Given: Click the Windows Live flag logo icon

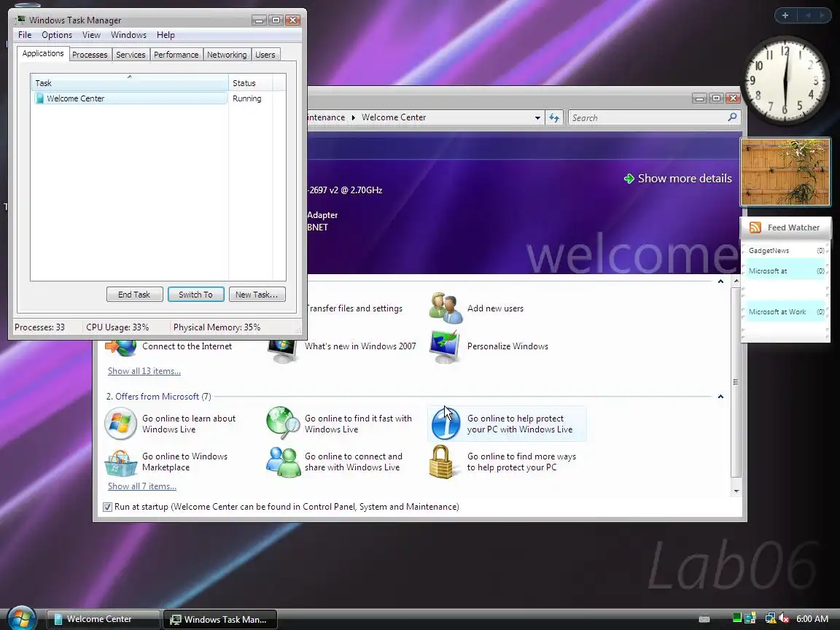Looking at the screenshot, I should pyautogui.click(x=120, y=423).
